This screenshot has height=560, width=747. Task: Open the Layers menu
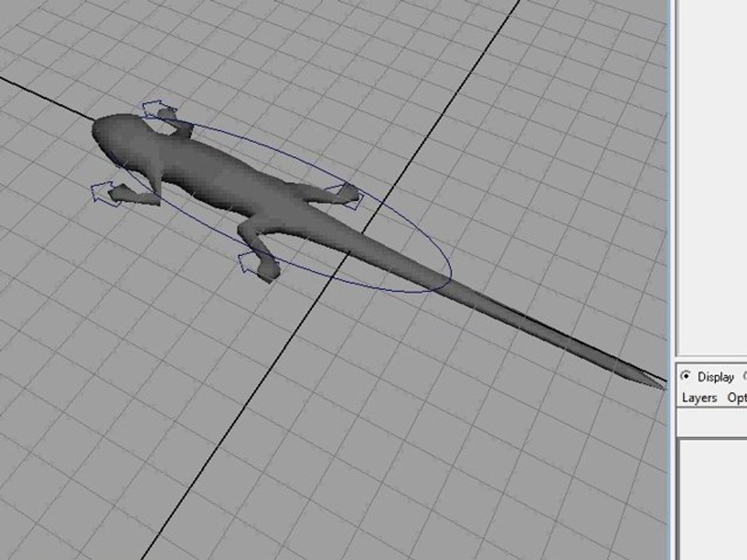pyautogui.click(x=699, y=397)
